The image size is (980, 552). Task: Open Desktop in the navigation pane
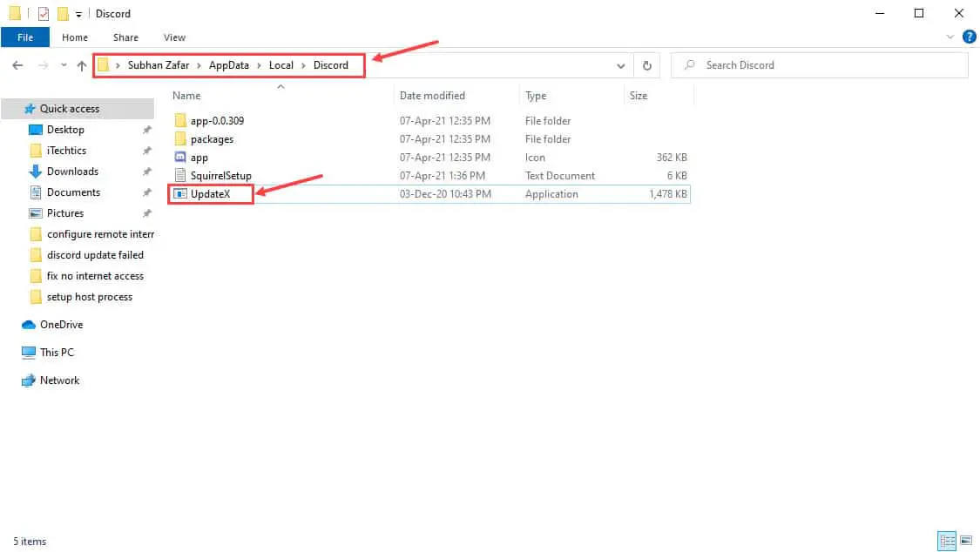click(65, 130)
